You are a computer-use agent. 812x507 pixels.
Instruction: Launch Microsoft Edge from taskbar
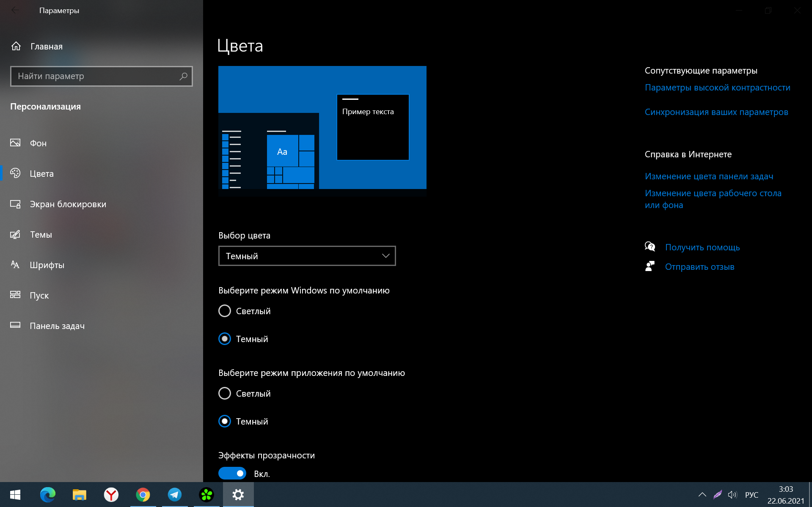tap(47, 495)
